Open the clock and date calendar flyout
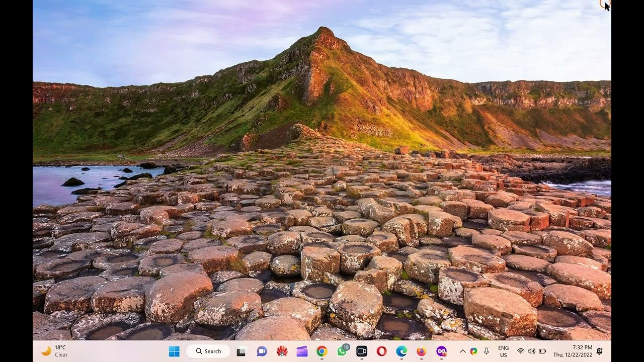The height and width of the screenshot is (362, 644). 573,351
